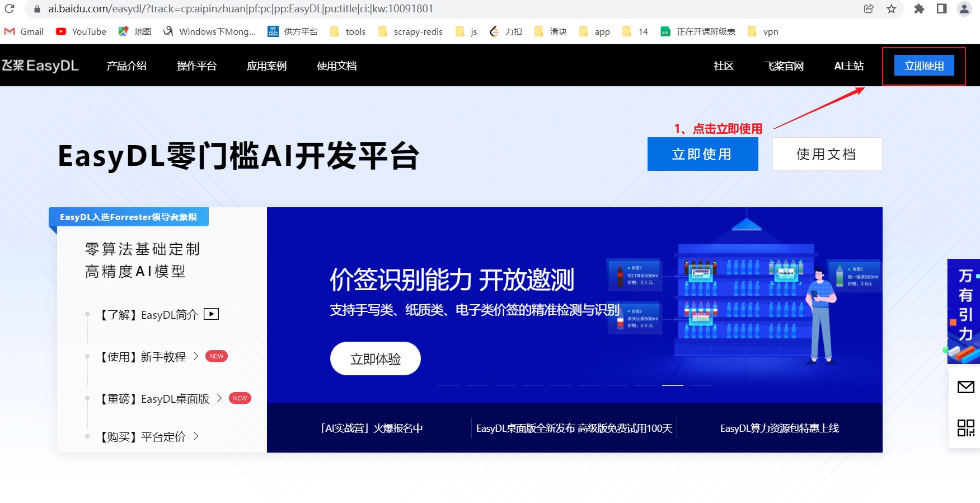Click the EasyDL入选Forrester领导者象限 tag

129,217
